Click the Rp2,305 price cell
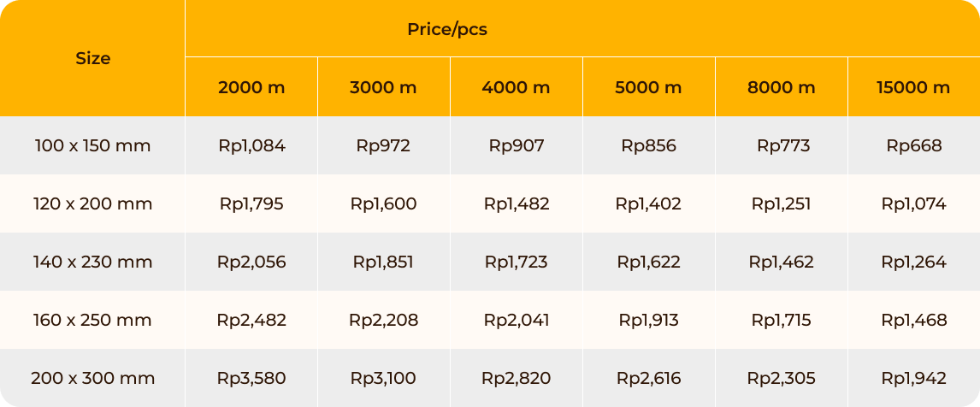 [x=782, y=378]
